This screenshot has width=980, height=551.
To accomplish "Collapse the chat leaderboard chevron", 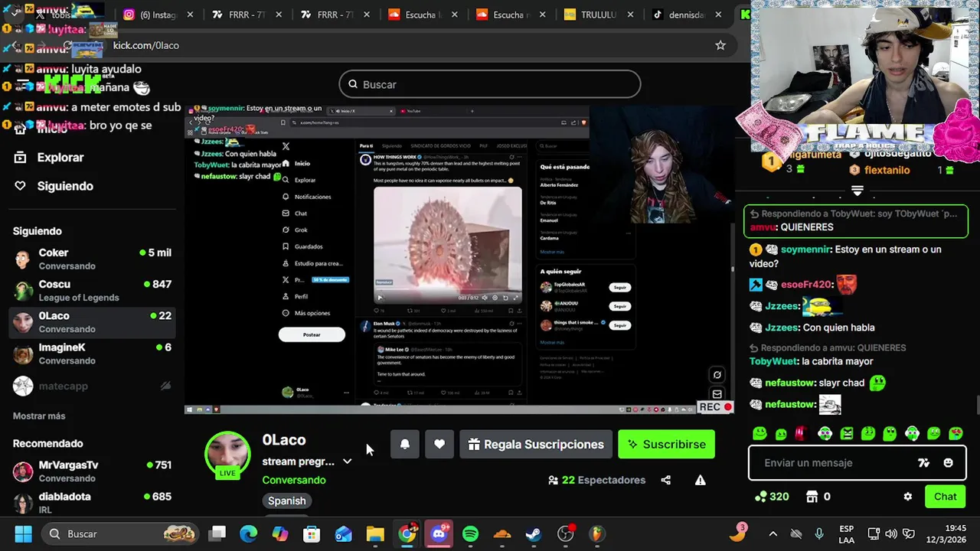I will tap(857, 190).
